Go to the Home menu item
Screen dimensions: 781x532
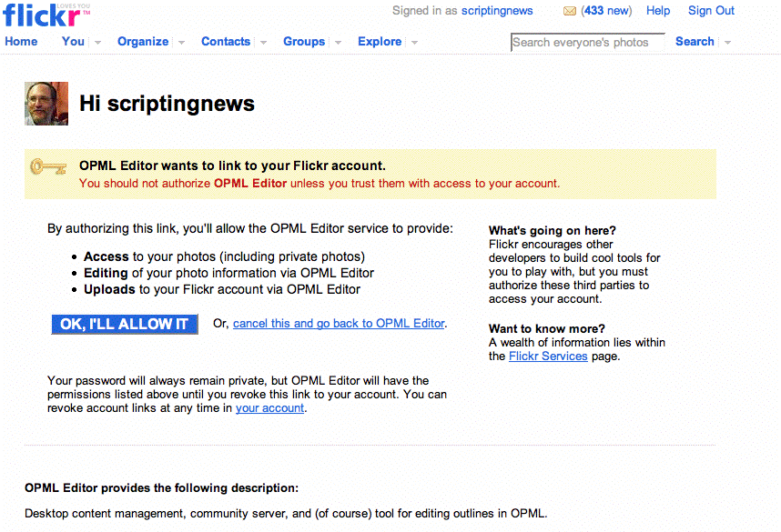tap(21, 42)
